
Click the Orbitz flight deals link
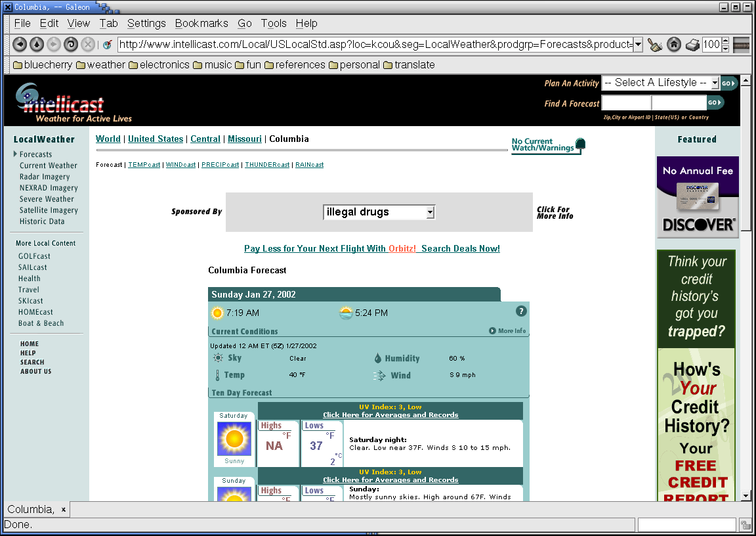(x=371, y=248)
